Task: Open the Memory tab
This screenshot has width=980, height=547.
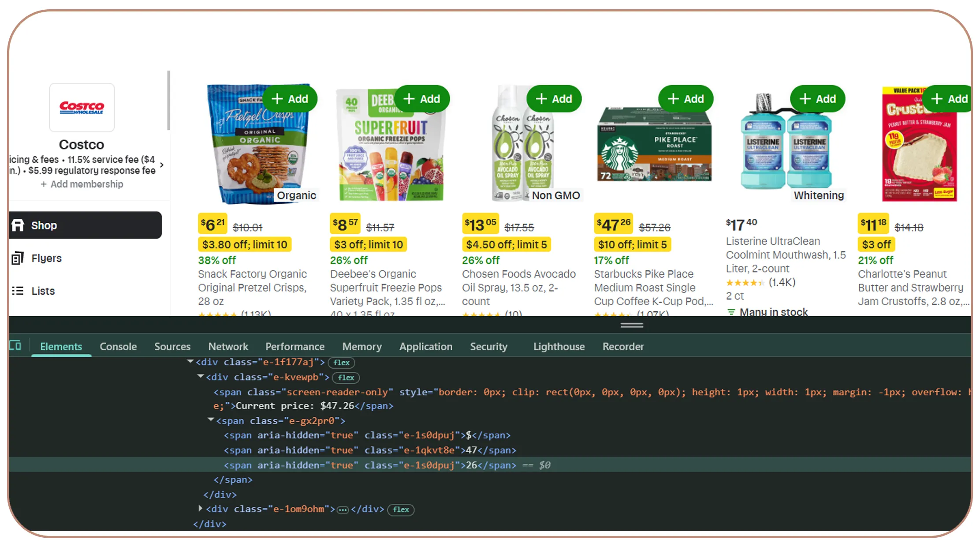Action: pyautogui.click(x=362, y=347)
